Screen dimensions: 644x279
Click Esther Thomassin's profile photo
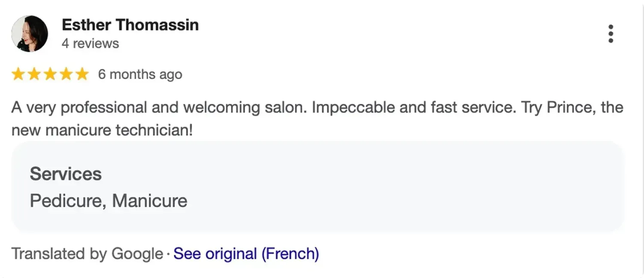click(x=30, y=34)
